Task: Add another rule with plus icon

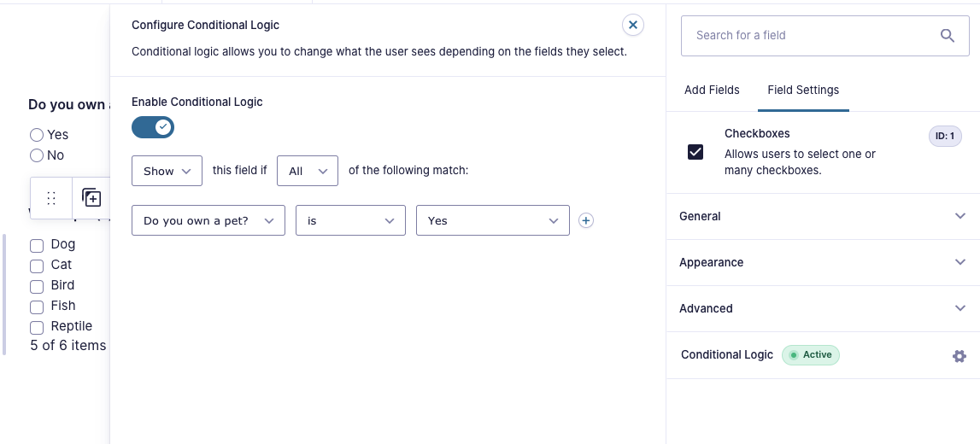Action: (585, 220)
